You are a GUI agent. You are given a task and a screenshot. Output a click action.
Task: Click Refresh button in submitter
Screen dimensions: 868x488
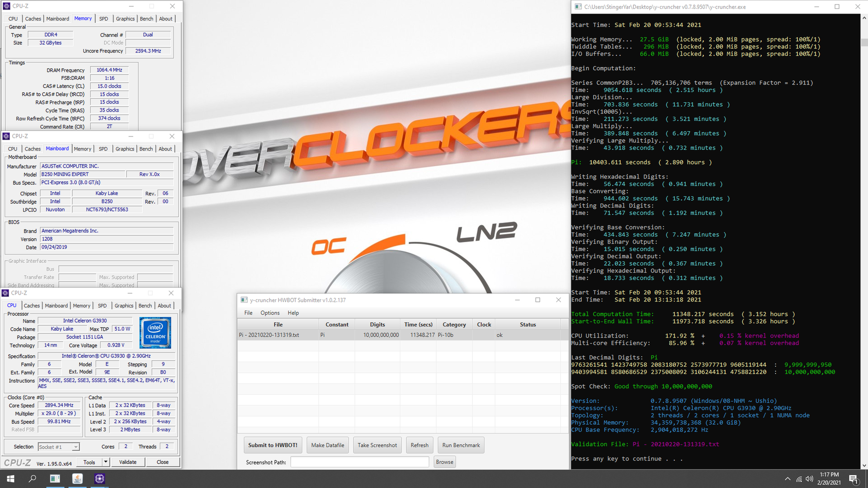pos(420,445)
